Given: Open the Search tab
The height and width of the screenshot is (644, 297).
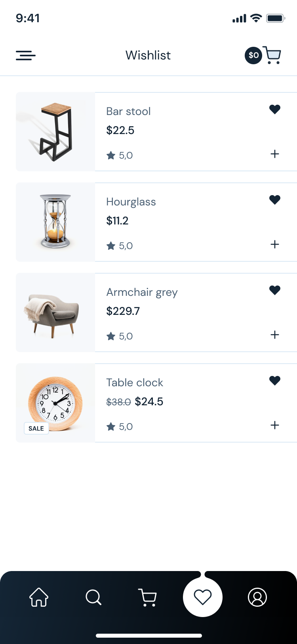Looking at the screenshot, I should tap(93, 597).
